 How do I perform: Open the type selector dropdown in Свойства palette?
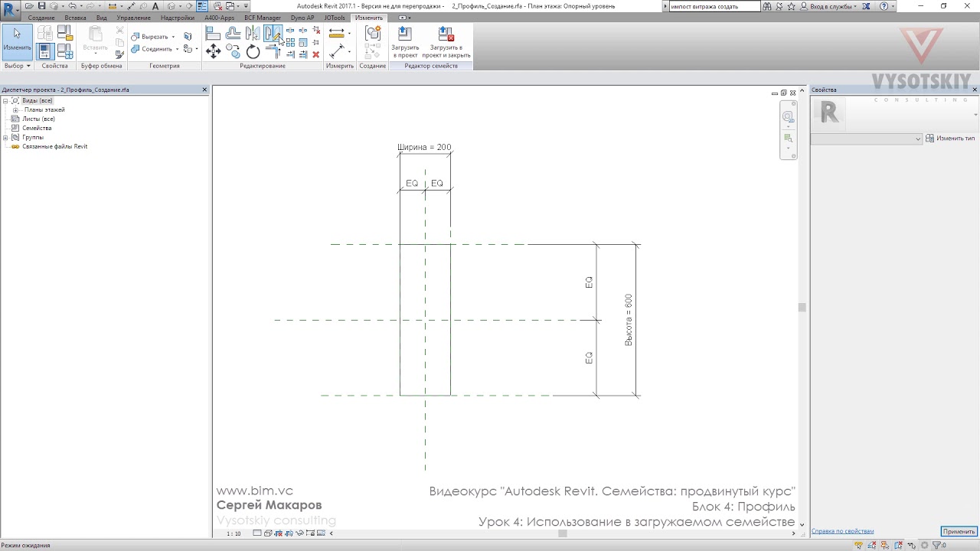coord(867,139)
